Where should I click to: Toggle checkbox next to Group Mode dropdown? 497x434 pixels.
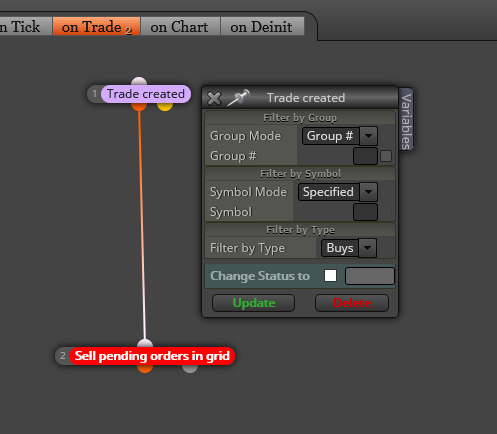click(x=386, y=136)
